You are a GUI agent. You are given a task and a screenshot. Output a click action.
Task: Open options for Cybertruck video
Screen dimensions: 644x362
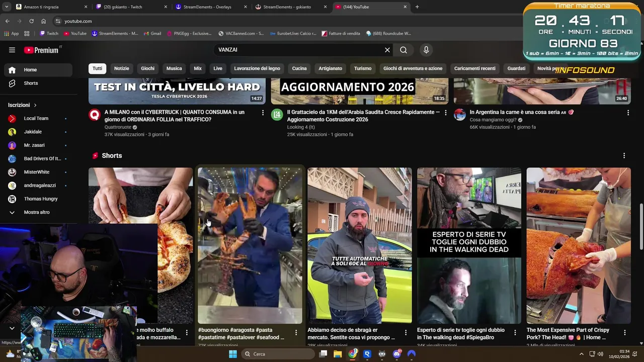click(263, 113)
